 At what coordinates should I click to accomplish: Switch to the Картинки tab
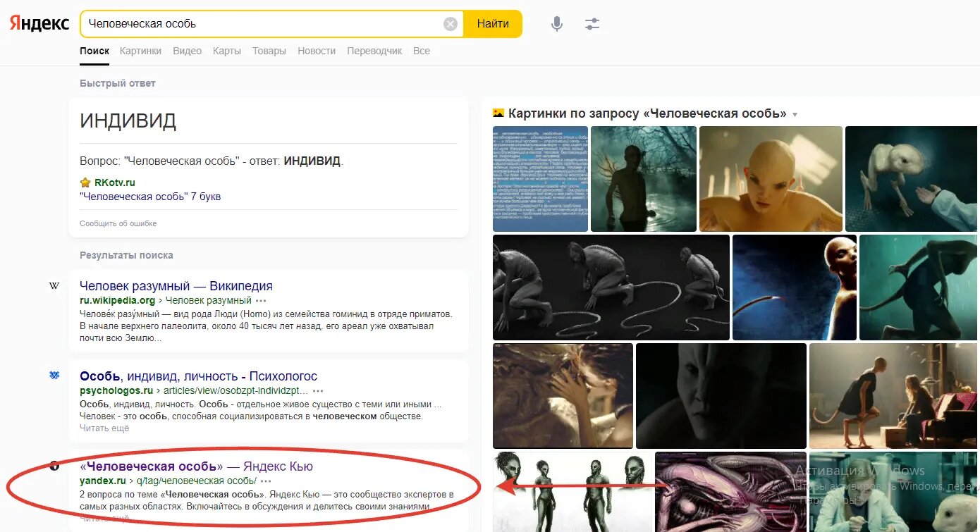(140, 51)
